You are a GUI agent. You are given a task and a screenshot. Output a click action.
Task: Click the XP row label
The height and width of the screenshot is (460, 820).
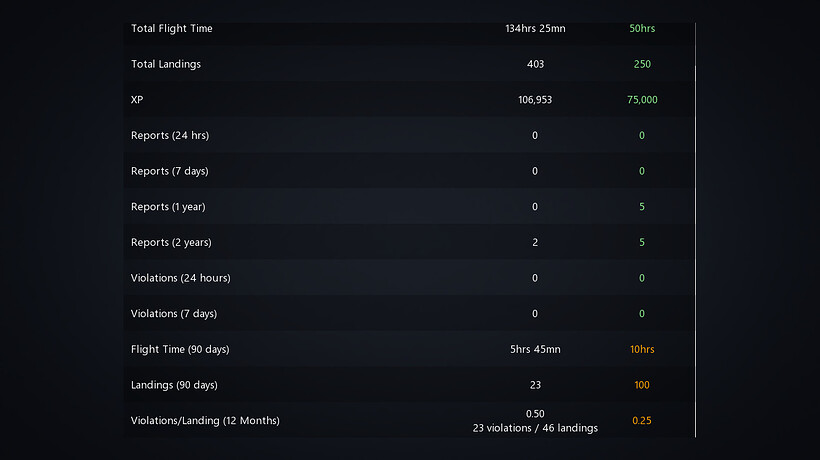pyautogui.click(x=137, y=100)
